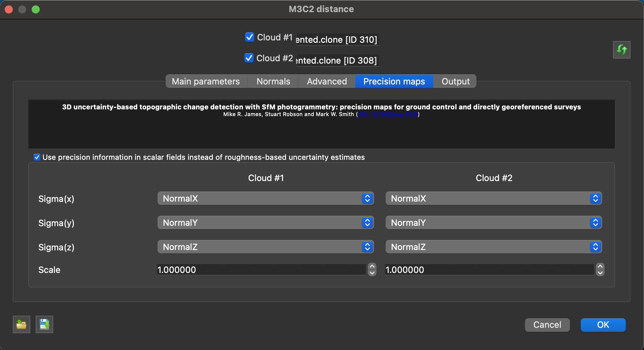Switch to the Main parameters tab
The image size is (644, 350).
[206, 81]
